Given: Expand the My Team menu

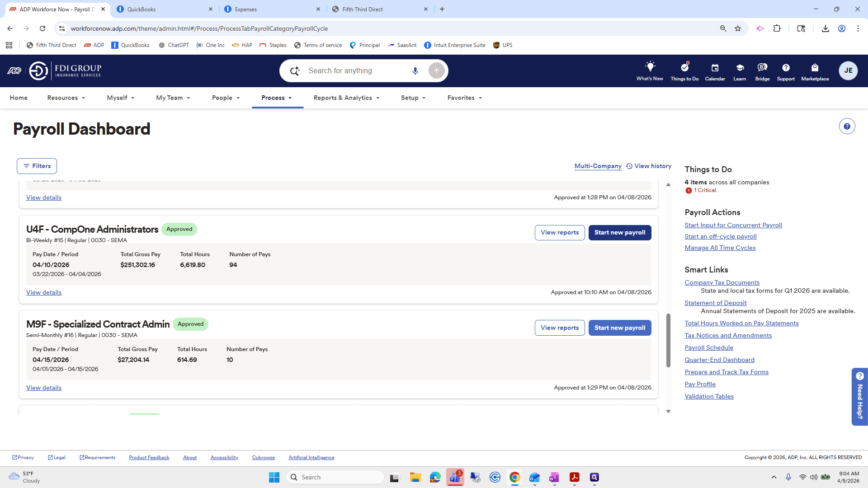Looking at the screenshot, I should [x=173, y=98].
